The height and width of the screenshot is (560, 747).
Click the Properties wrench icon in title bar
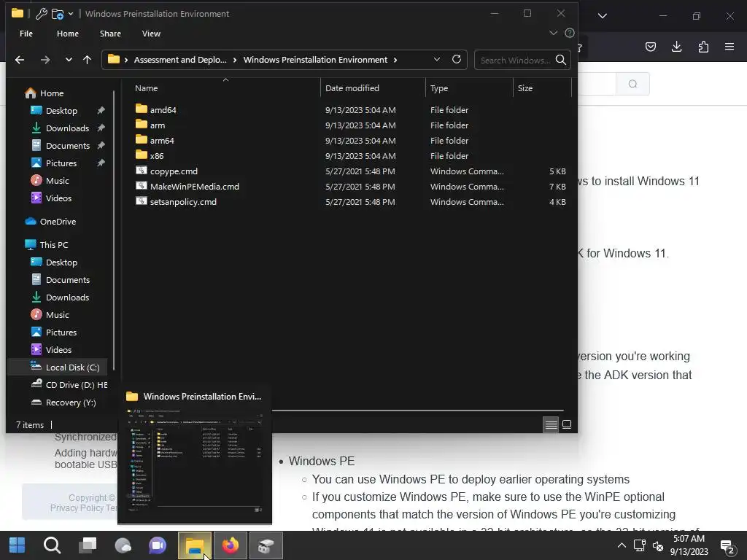[42, 14]
